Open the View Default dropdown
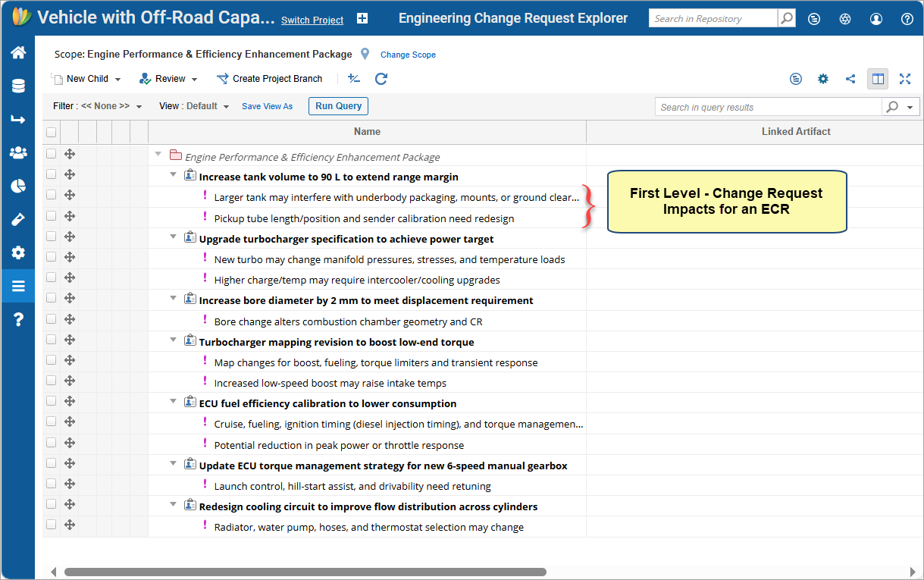Image resolution: width=924 pixels, height=580 pixels. (194, 106)
